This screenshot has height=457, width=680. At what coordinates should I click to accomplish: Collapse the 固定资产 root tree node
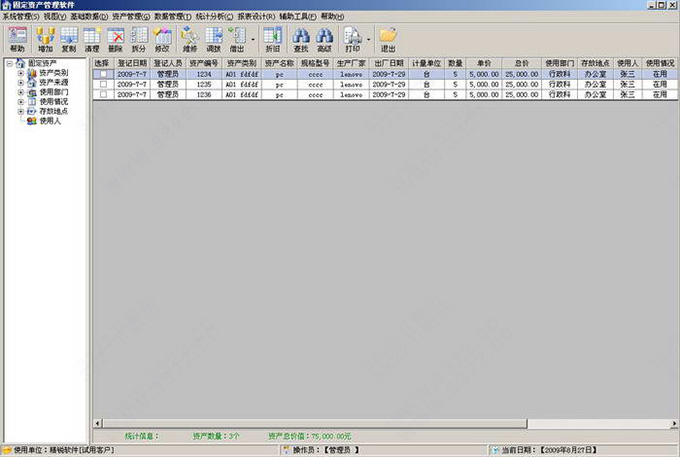coord(9,63)
